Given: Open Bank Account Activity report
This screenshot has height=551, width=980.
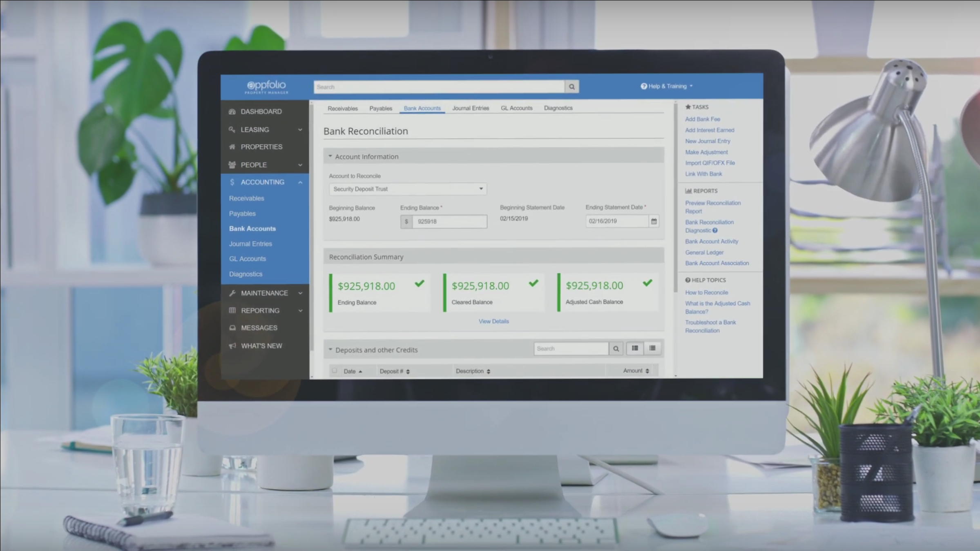Looking at the screenshot, I should pos(712,242).
